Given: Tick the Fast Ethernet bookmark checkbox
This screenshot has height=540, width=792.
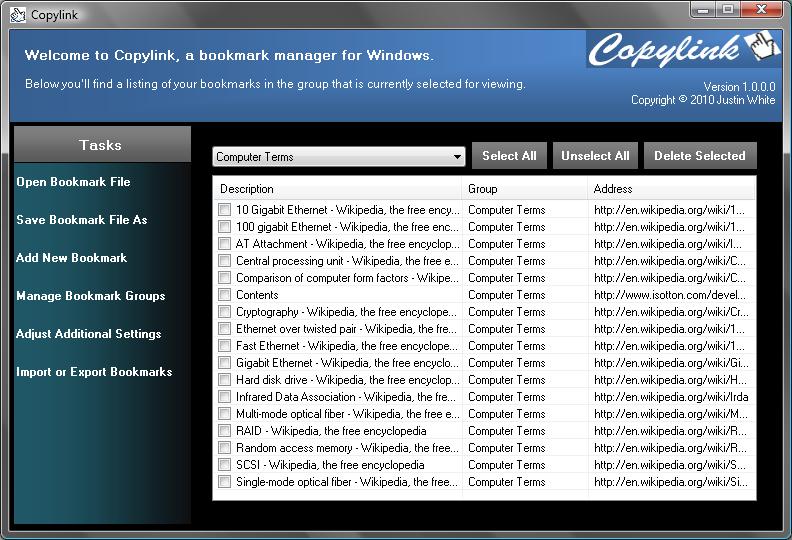Looking at the screenshot, I should [224, 346].
